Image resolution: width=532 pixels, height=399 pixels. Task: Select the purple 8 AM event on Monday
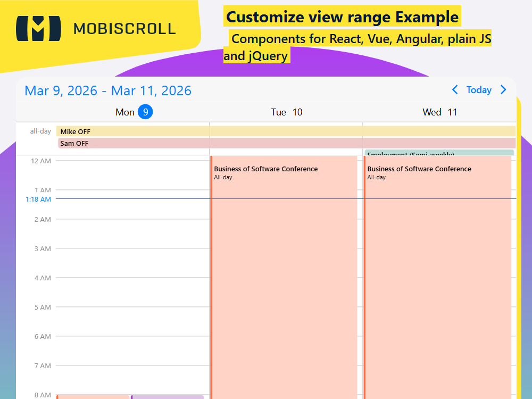click(168, 397)
